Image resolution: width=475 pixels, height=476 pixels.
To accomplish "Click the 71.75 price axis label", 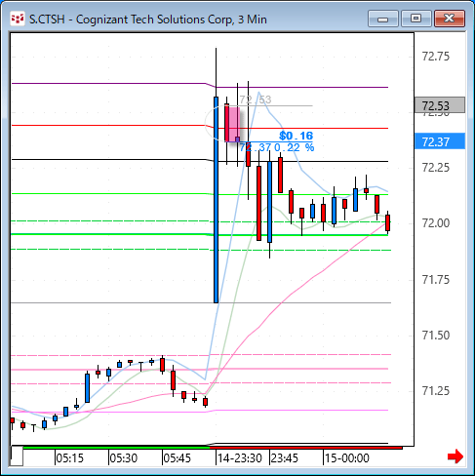I will (x=436, y=279).
